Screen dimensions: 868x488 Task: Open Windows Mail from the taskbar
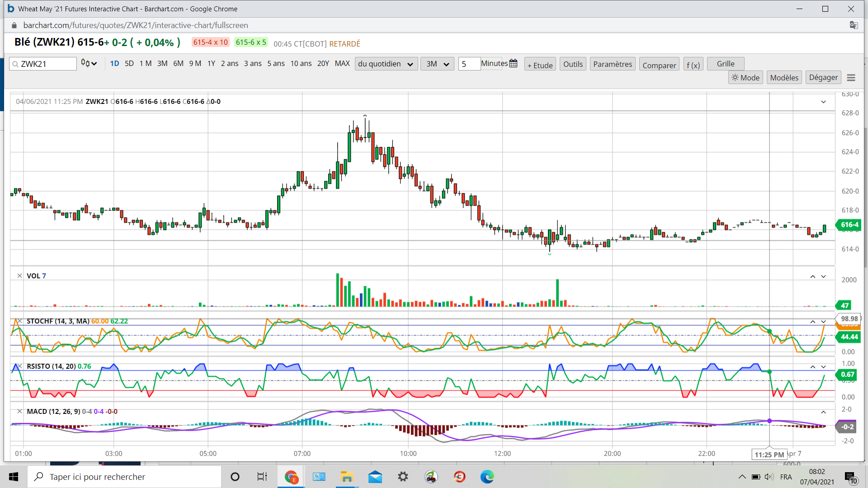[375, 477]
